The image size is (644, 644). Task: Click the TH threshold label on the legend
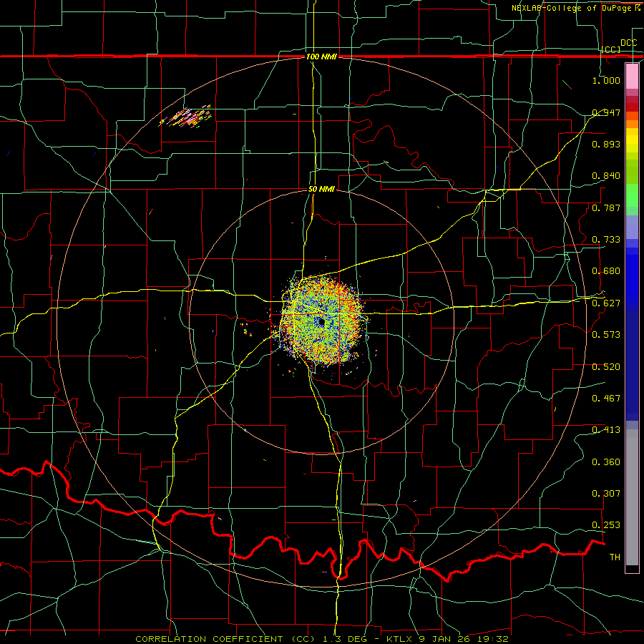(615, 557)
